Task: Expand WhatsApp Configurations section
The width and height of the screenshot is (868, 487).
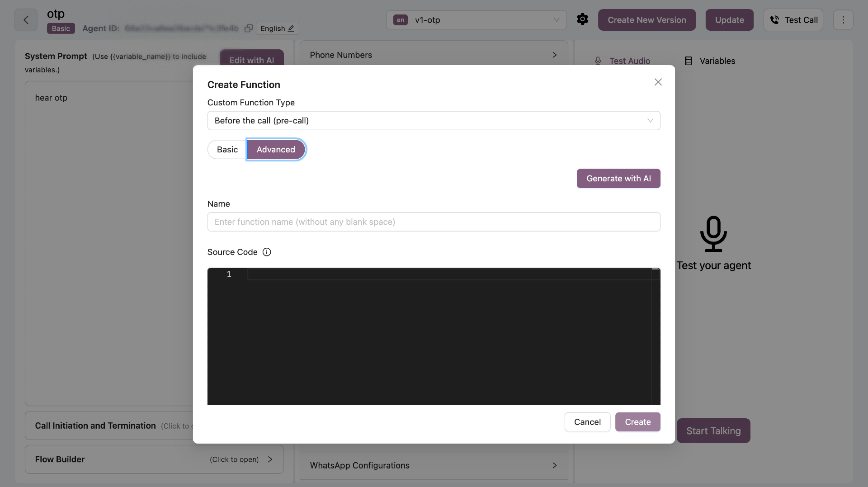Action: point(434,465)
